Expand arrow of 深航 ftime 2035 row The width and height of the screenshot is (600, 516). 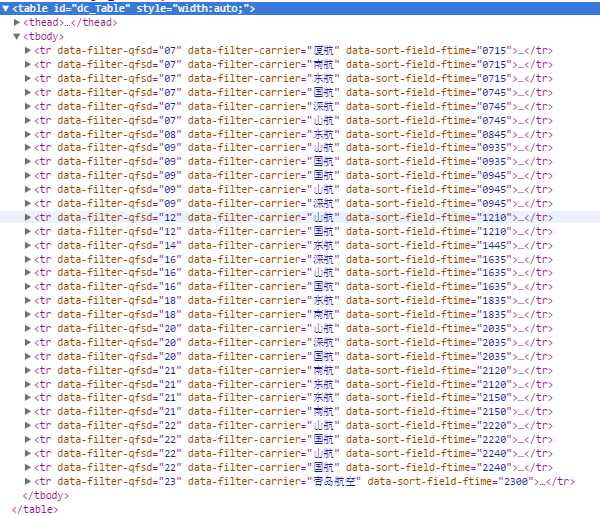(28, 342)
